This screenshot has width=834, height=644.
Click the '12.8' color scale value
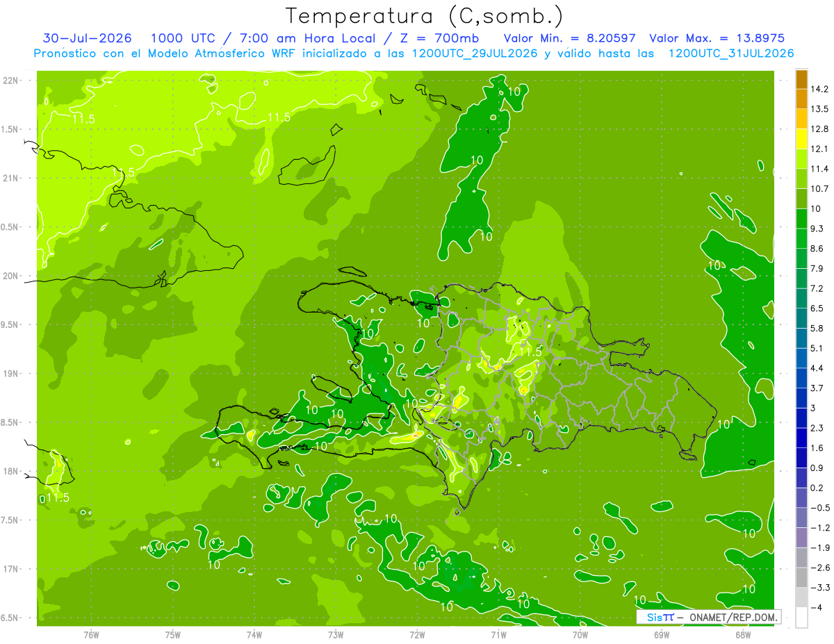point(819,129)
